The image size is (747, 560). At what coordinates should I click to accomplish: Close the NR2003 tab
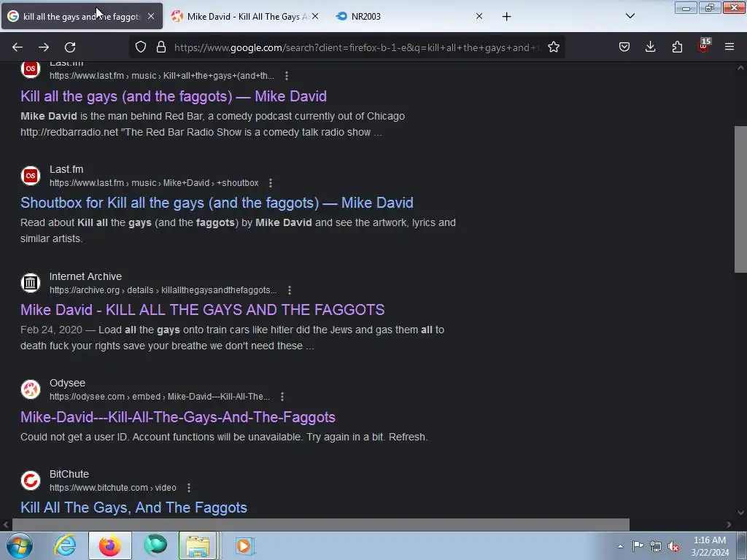(479, 16)
